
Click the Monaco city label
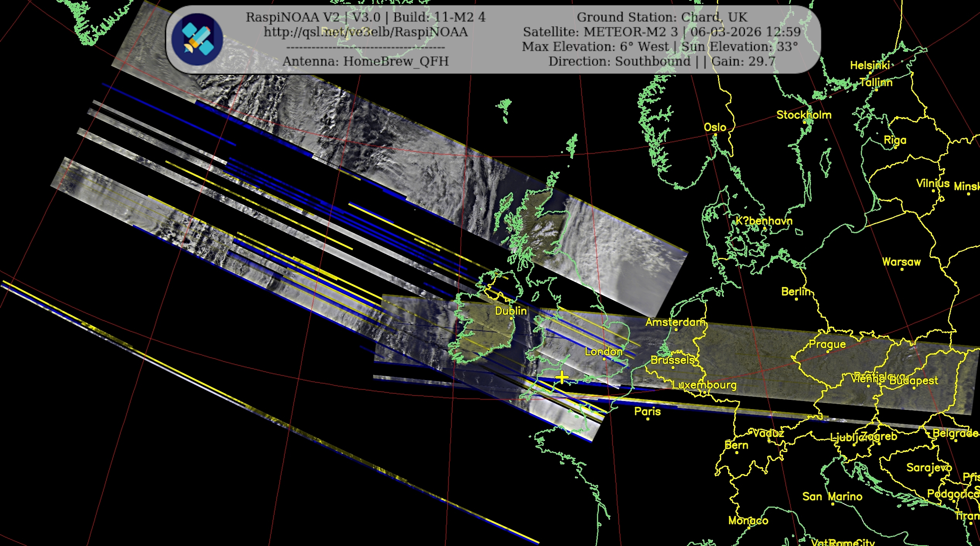(748, 520)
